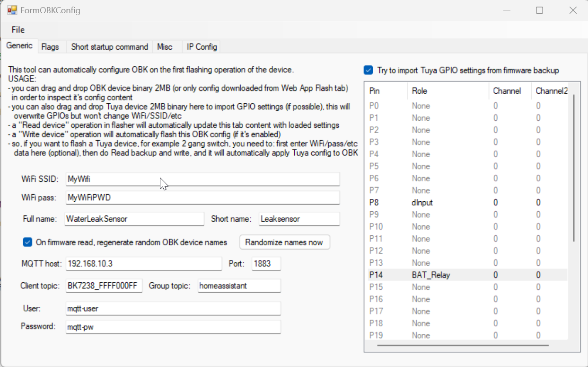Select the IP Config tab
Screen dimensions: 588x367
(202, 46)
